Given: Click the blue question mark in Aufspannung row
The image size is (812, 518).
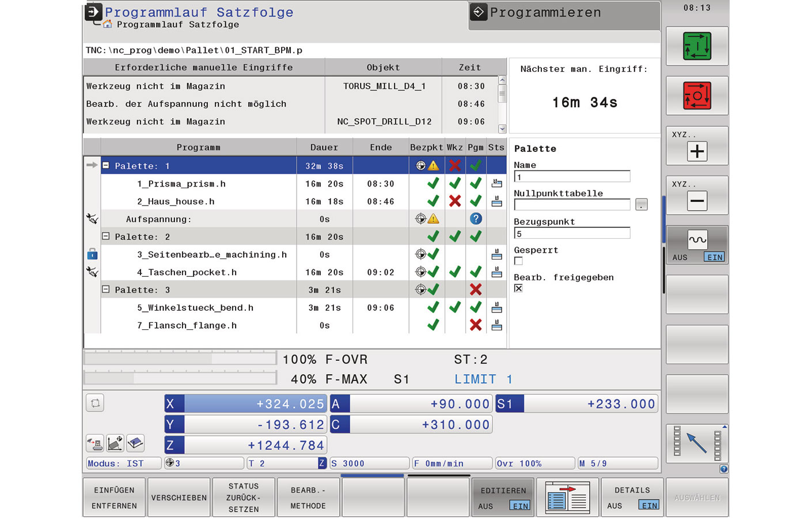Looking at the screenshot, I should point(476,219).
